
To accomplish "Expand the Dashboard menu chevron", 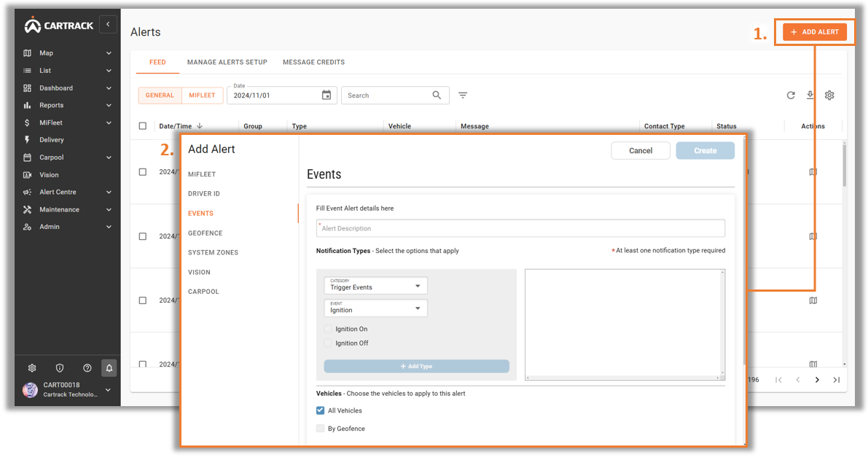I will pos(109,88).
